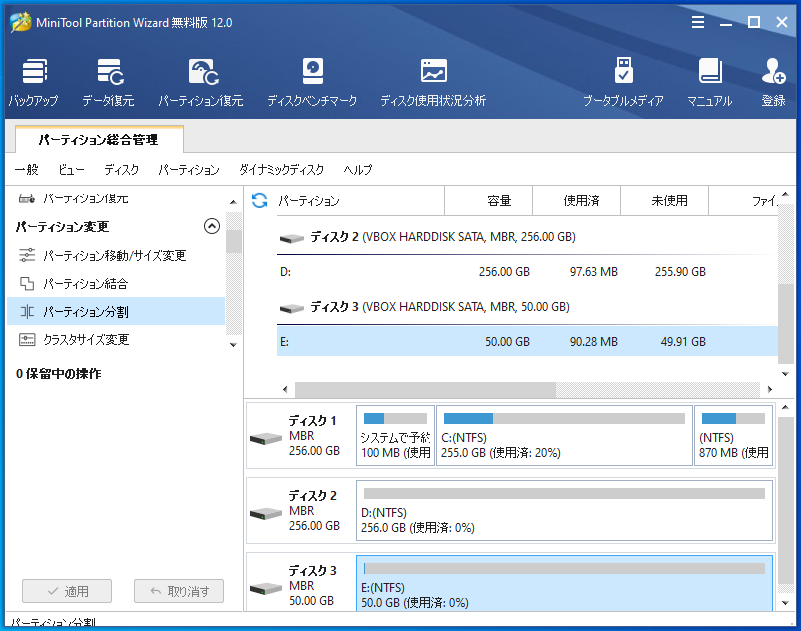Click disk map scrollbar down arrow

click(786, 603)
